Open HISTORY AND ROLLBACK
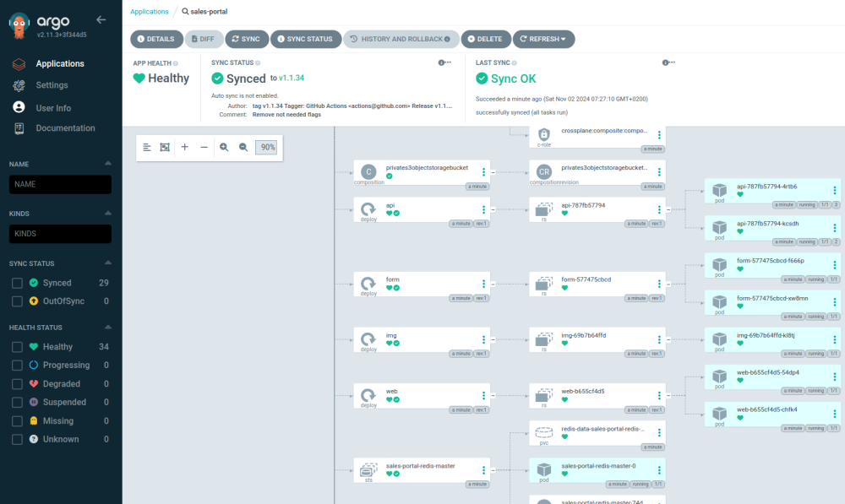Screen dimensions: 845x504 tap(401, 40)
